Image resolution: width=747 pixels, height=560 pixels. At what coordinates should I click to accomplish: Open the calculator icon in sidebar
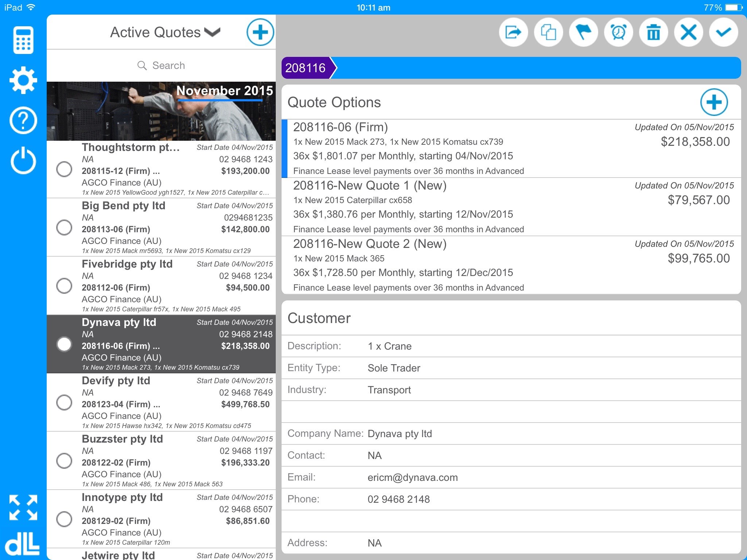(23, 40)
